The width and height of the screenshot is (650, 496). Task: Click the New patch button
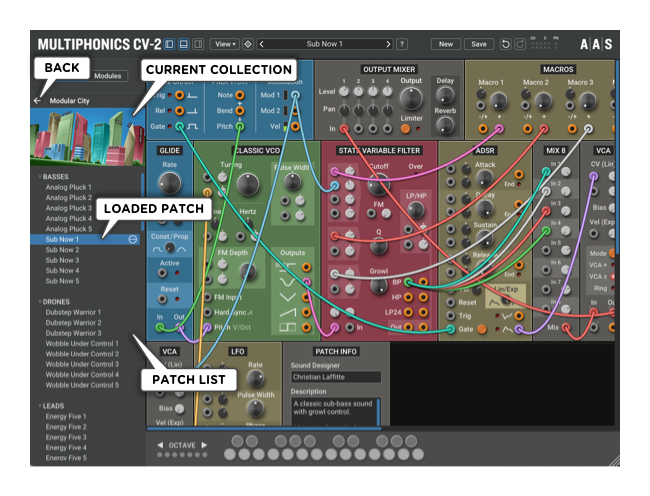tap(446, 44)
